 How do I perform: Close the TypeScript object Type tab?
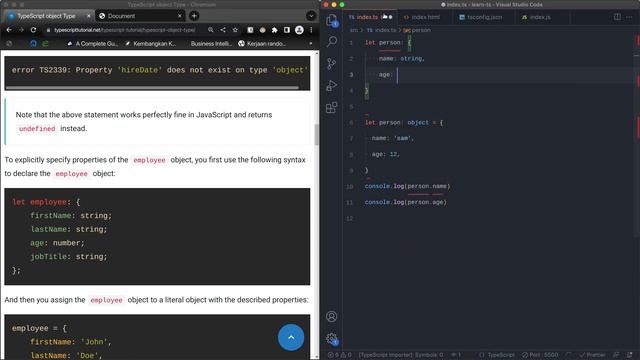click(89, 16)
